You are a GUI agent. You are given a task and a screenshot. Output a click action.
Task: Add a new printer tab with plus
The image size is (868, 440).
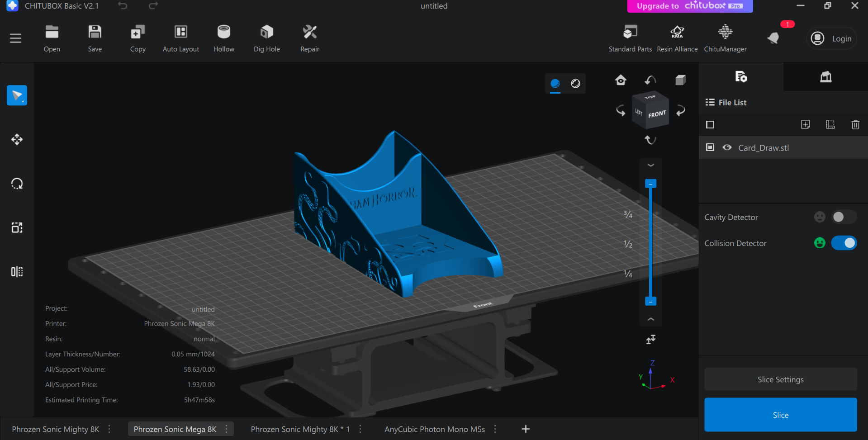[526, 429]
